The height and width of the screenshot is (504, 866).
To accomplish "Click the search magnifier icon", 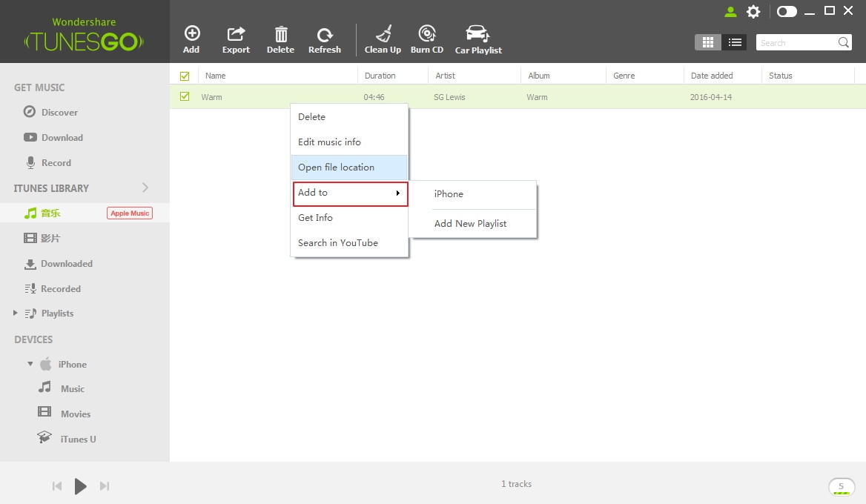I will 843,42.
